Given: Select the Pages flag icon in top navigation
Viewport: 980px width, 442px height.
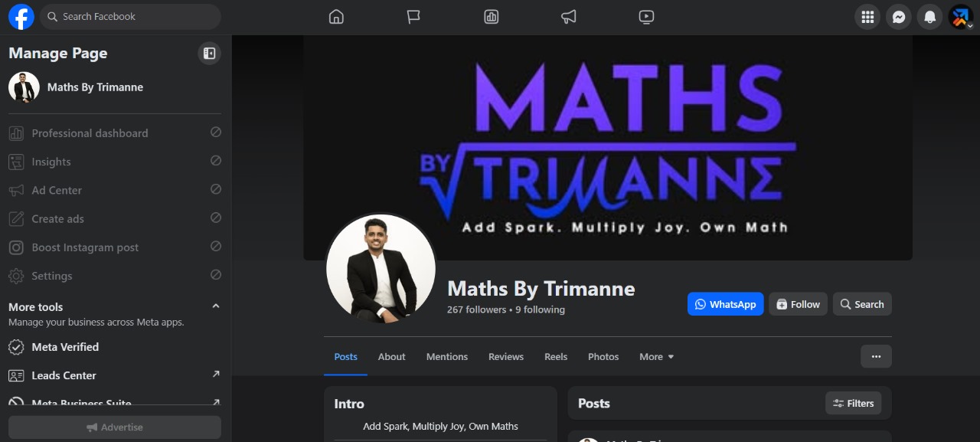Looking at the screenshot, I should click(413, 16).
